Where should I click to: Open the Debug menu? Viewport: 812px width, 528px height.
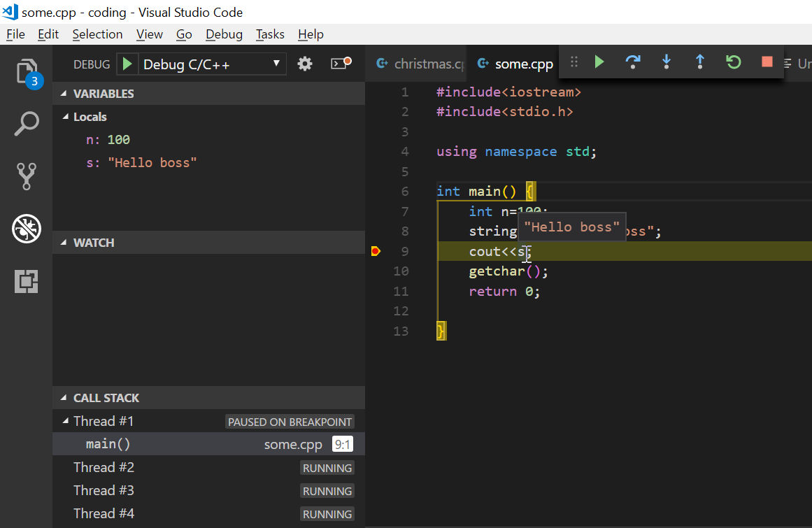coord(224,34)
